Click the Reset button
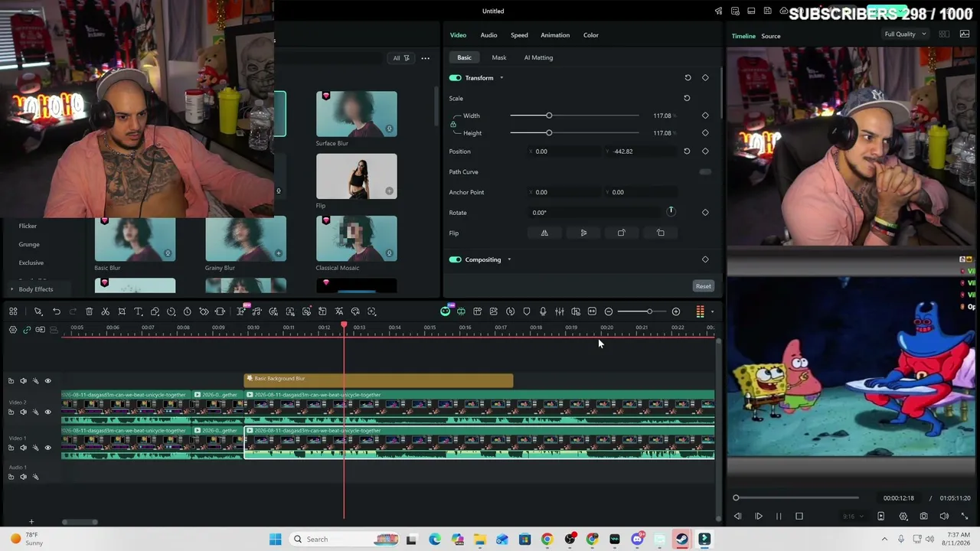This screenshot has width=980, height=551. [x=703, y=286]
